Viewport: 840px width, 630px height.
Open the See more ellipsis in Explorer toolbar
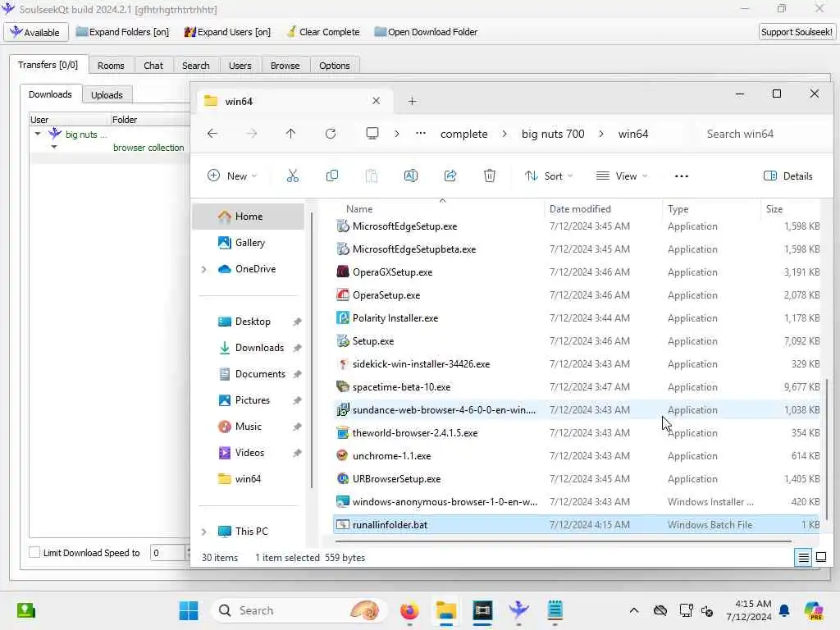coord(682,176)
